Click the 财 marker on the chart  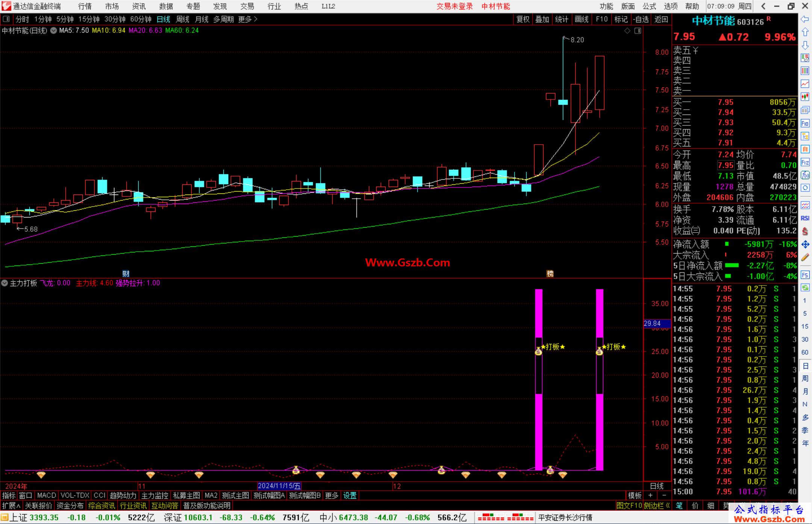click(126, 273)
